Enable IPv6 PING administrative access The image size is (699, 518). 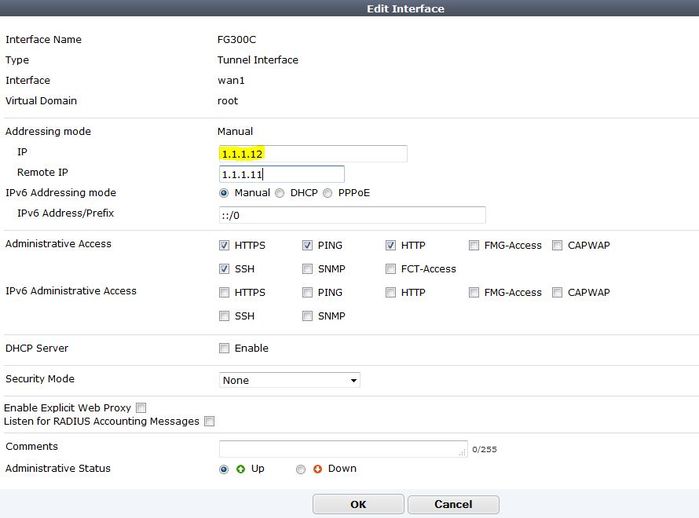click(x=308, y=292)
